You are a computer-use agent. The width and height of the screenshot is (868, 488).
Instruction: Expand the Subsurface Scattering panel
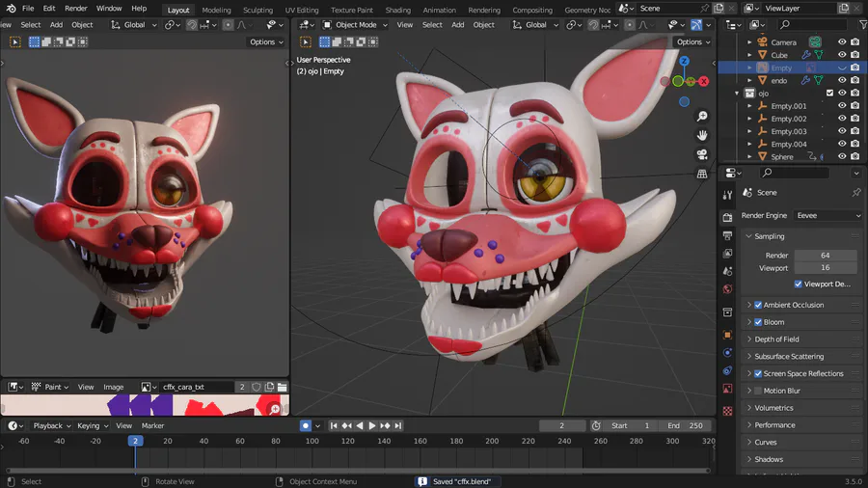(x=789, y=356)
